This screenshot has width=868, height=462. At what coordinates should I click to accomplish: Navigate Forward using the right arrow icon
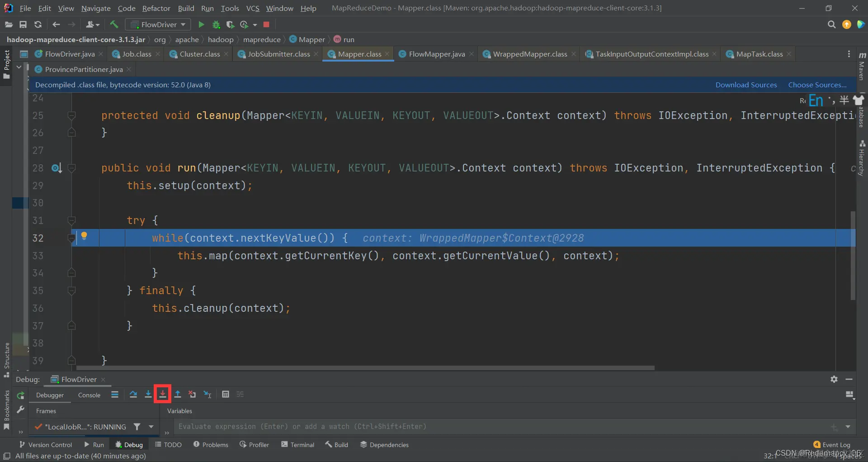(71, 24)
